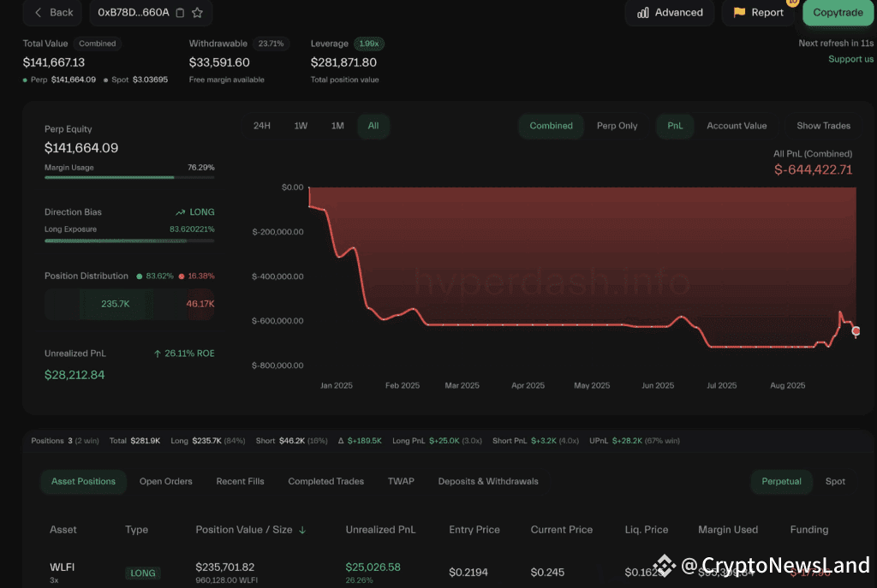Image resolution: width=877 pixels, height=588 pixels.
Task: Click the LONG direction bias trend icon
Action: 180,212
